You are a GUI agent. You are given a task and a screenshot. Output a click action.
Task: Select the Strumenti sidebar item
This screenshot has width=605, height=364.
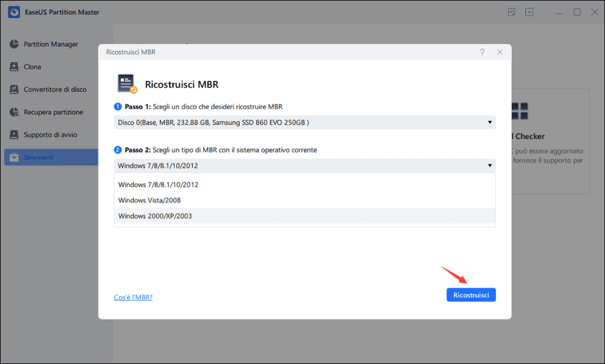(x=51, y=157)
